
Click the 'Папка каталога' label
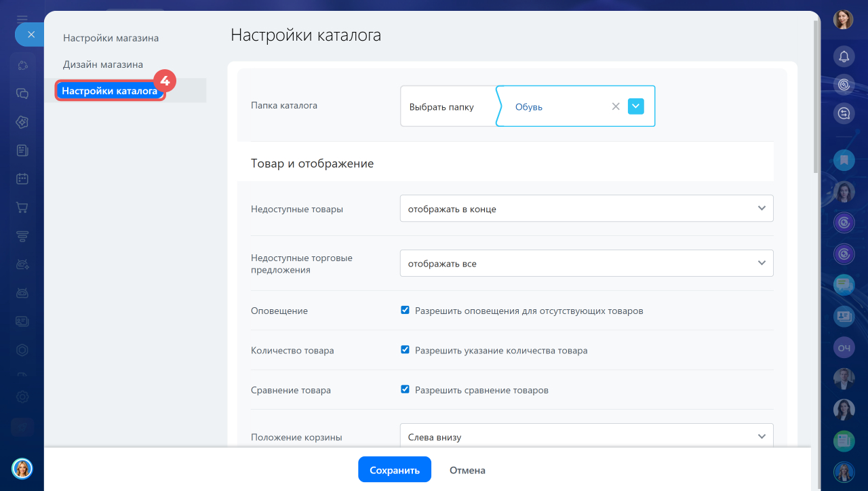coord(284,105)
